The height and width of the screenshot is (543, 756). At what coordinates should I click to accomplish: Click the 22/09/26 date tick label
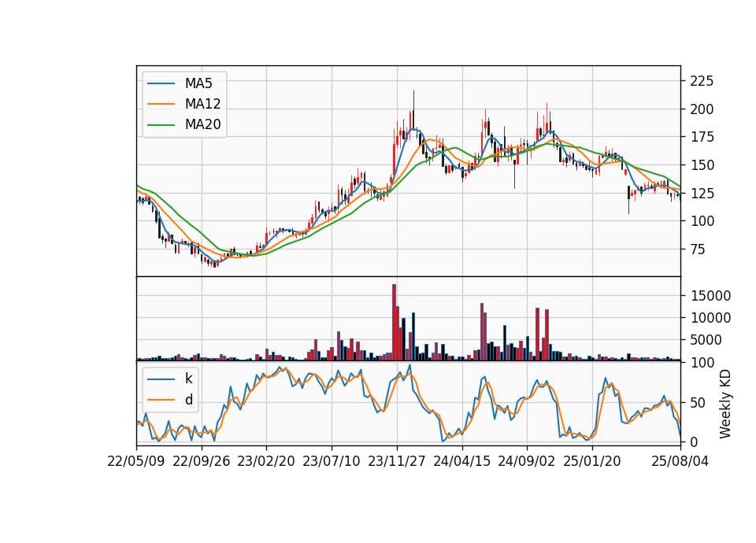[x=201, y=461]
